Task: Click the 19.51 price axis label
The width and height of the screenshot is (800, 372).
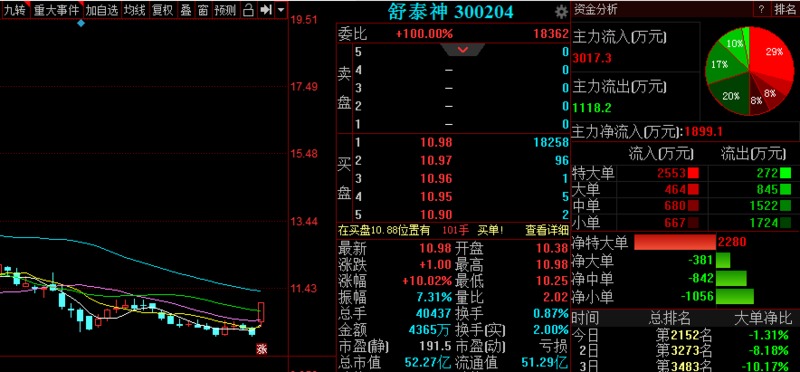Action: (304, 20)
